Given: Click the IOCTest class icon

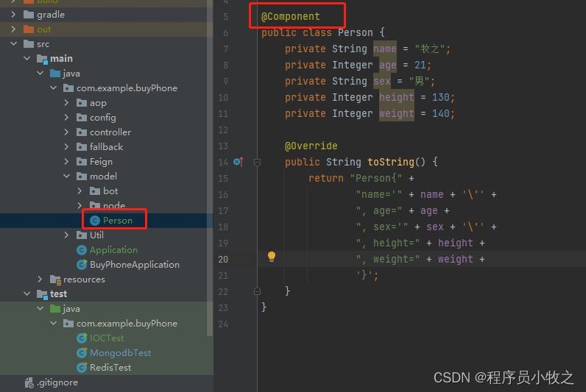Looking at the screenshot, I should (82, 338).
